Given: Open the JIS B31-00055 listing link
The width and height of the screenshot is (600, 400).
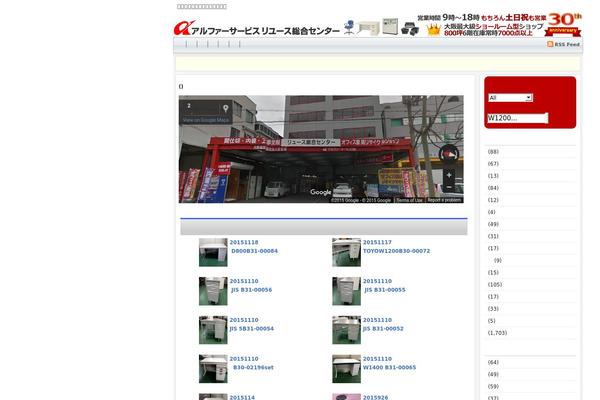Looking at the screenshot, I should tap(385, 290).
